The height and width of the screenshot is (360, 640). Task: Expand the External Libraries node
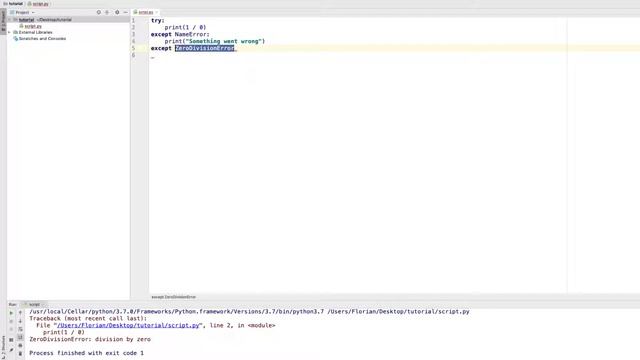(x=10, y=32)
